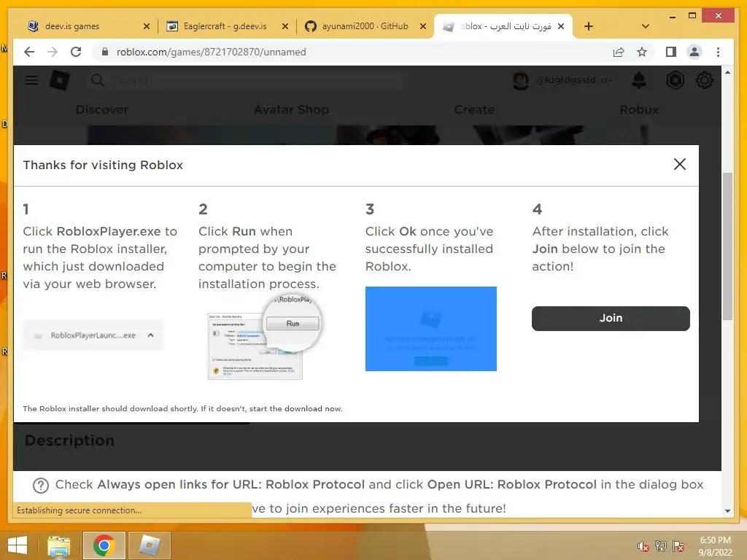The image size is (747, 560).
Task: Click the Roblox logo home icon
Action: 60,80
